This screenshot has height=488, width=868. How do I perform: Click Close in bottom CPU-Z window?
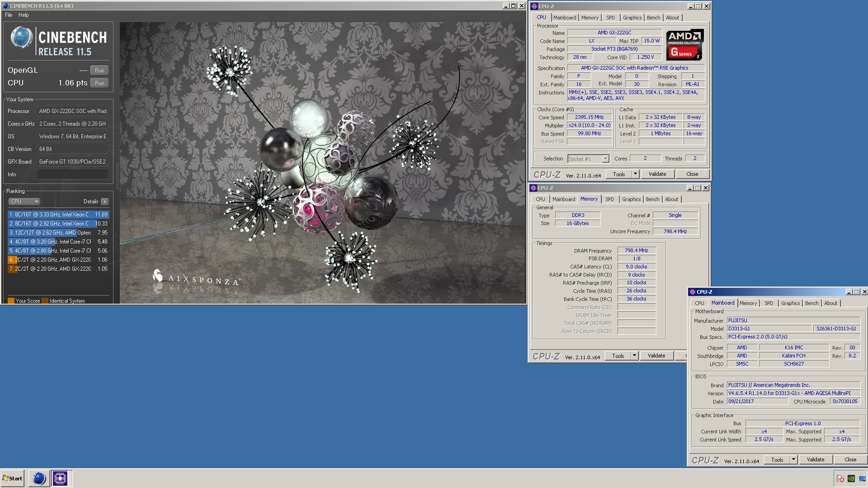(x=850, y=460)
